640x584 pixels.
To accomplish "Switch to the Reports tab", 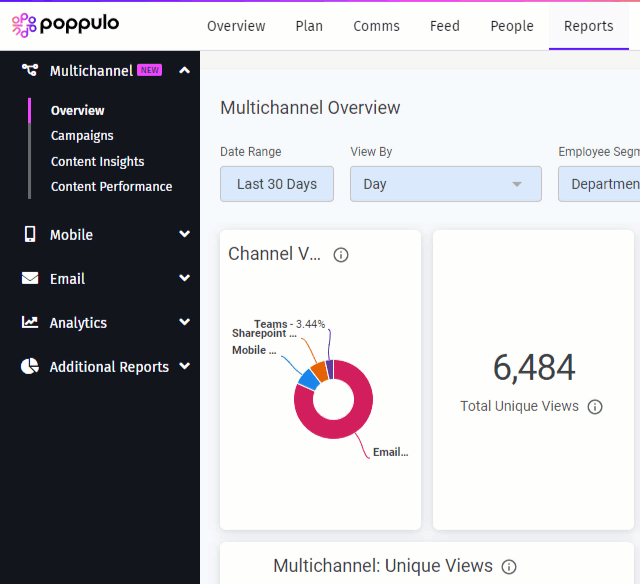I will coord(588,26).
